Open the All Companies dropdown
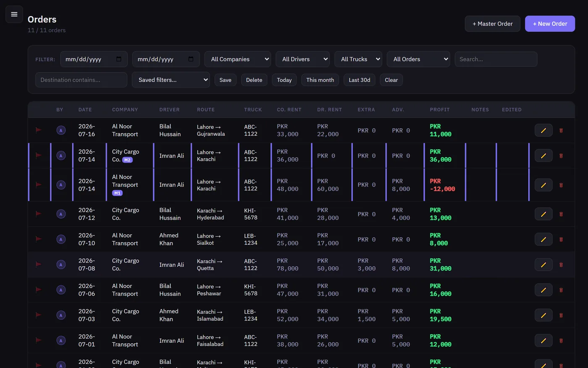The image size is (588, 368). [x=238, y=59]
